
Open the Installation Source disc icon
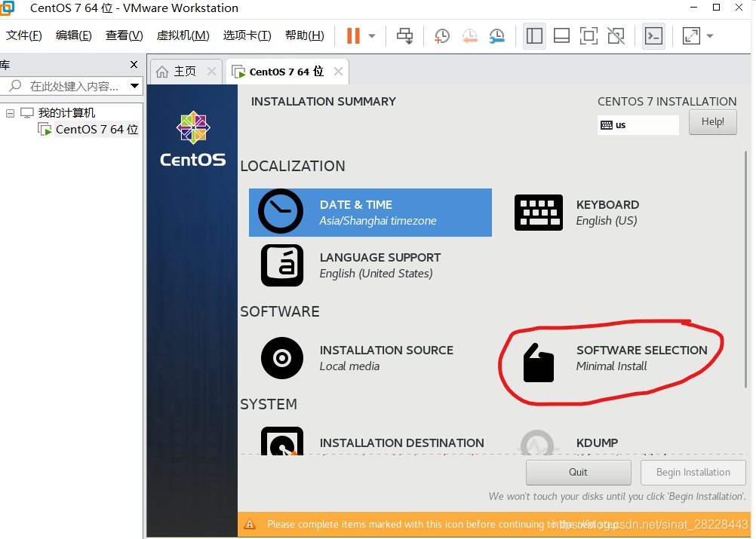click(x=282, y=358)
